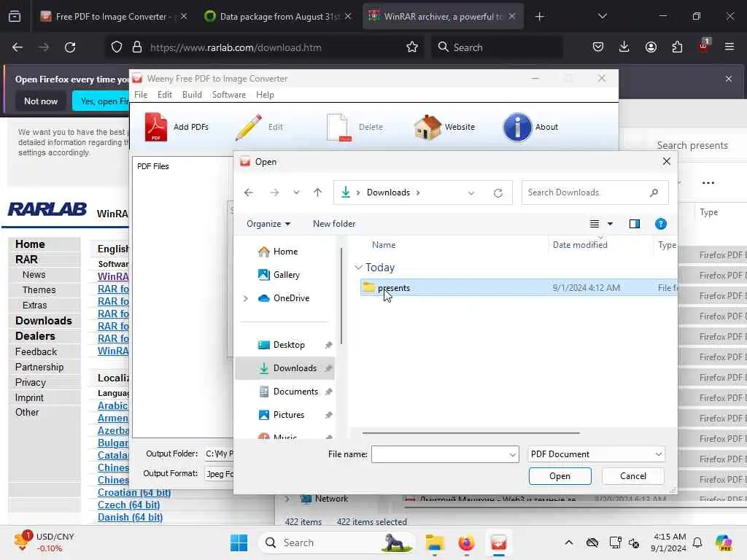
Task: Select Home in navigation pane
Action: coord(285,252)
